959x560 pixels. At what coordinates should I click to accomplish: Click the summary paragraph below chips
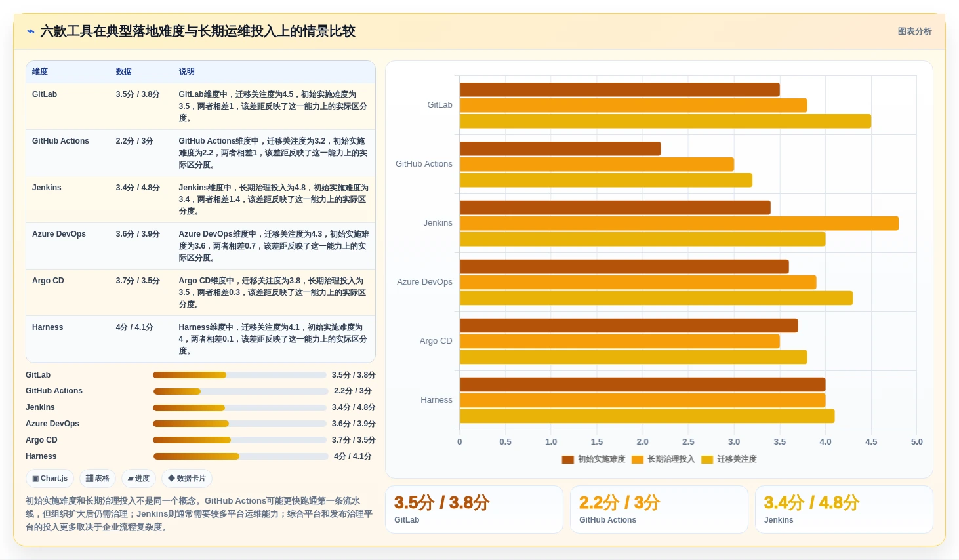tap(200, 514)
